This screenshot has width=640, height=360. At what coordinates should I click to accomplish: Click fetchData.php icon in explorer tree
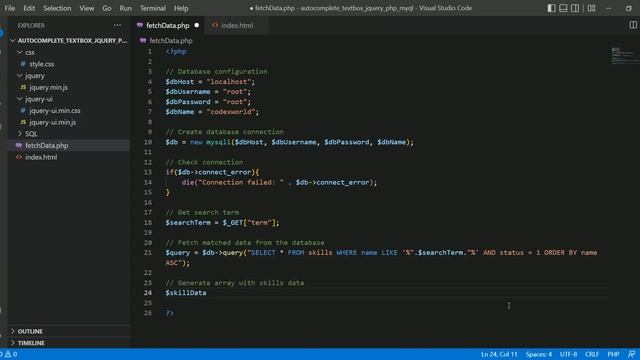pos(19,145)
